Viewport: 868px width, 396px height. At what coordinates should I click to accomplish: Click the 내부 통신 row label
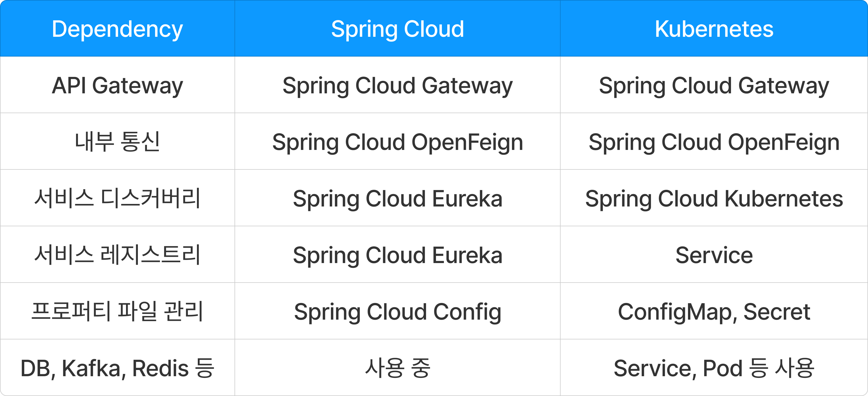[x=117, y=142]
